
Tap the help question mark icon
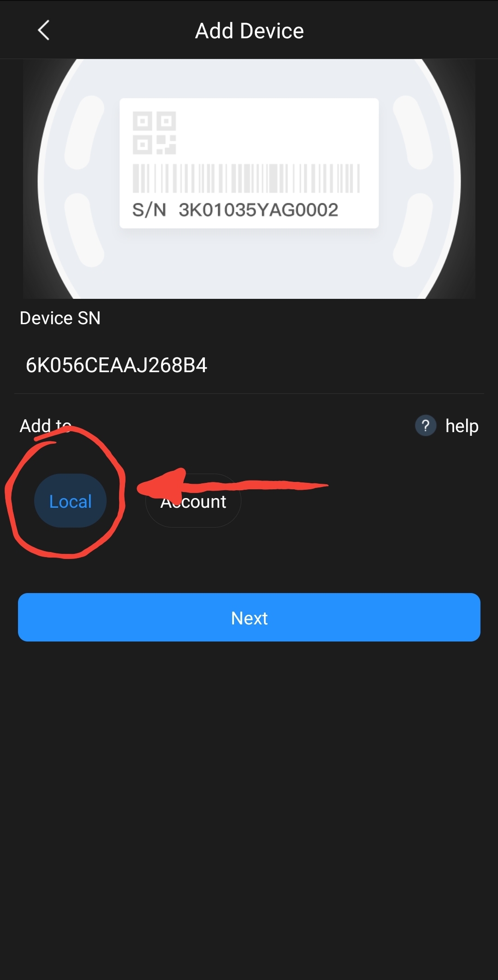pos(426,426)
